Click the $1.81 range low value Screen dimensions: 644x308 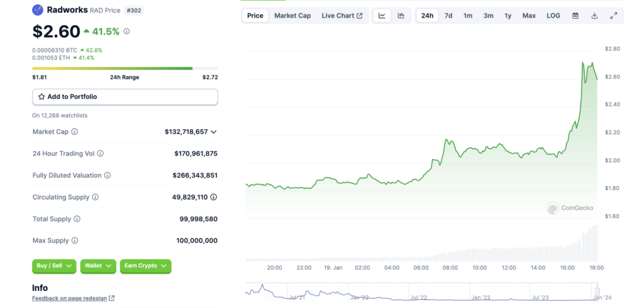coord(38,77)
